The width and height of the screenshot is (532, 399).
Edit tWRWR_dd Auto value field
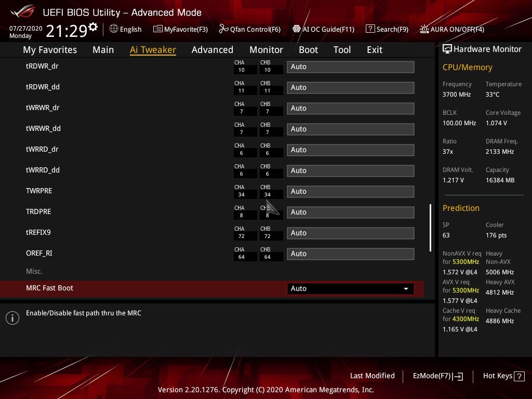pos(351,129)
